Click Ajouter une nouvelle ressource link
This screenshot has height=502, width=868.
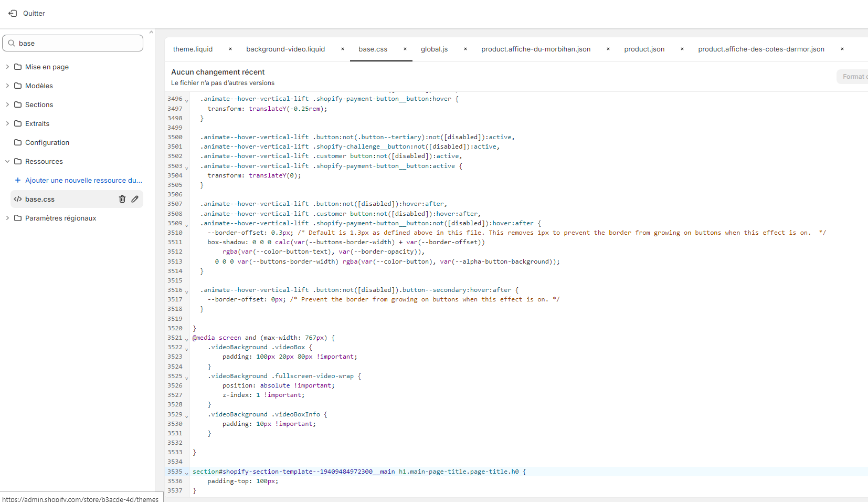(x=83, y=180)
